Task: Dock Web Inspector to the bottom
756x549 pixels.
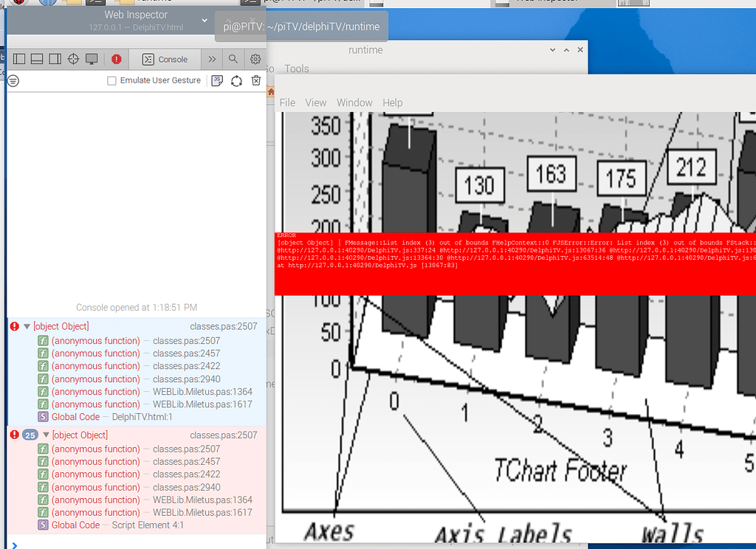Action: coord(37,59)
